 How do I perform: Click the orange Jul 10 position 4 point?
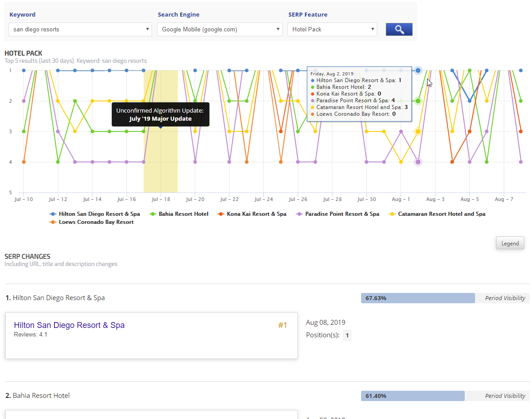[x=24, y=162]
